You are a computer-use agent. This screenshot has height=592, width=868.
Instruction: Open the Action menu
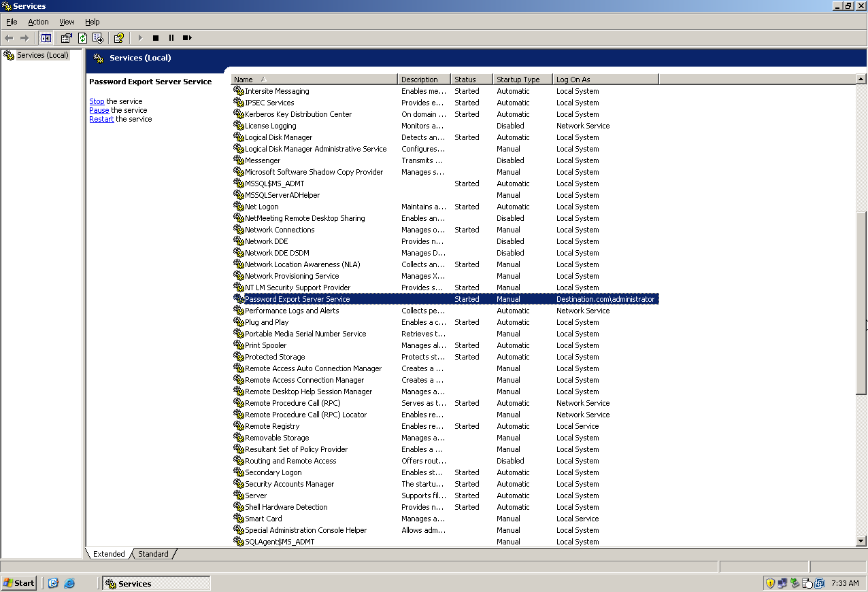coord(38,22)
